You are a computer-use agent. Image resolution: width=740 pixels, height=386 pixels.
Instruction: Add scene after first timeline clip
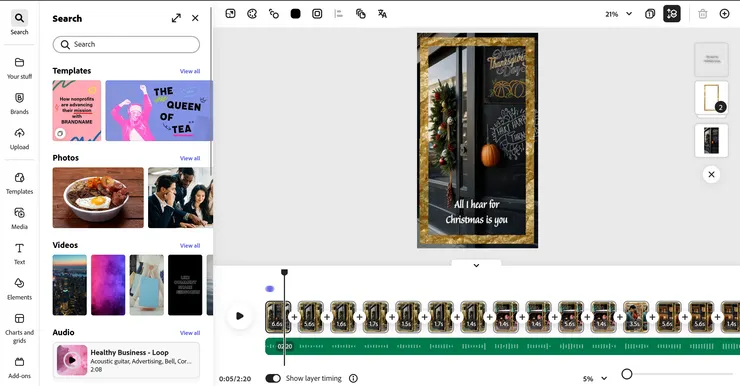[294, 317]
